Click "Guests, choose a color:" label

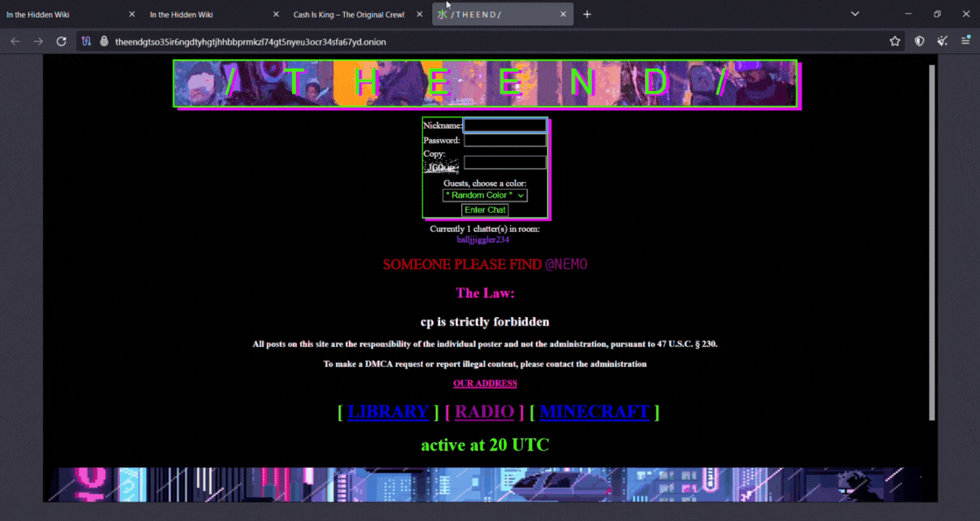coord(485,183)
